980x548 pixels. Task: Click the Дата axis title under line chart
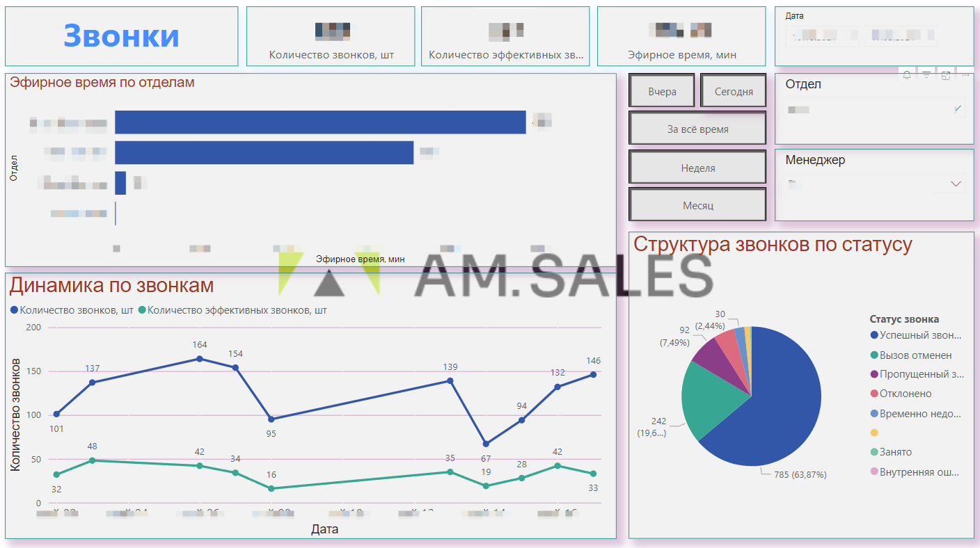(324, 529)
